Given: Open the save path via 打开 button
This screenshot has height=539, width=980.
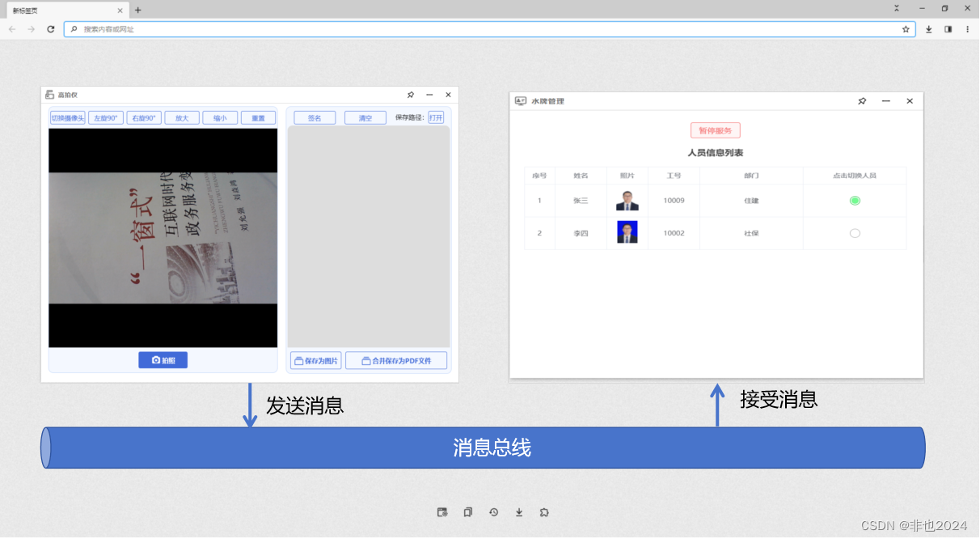Looking at the screenshot, I should click(x=436, y=117).
